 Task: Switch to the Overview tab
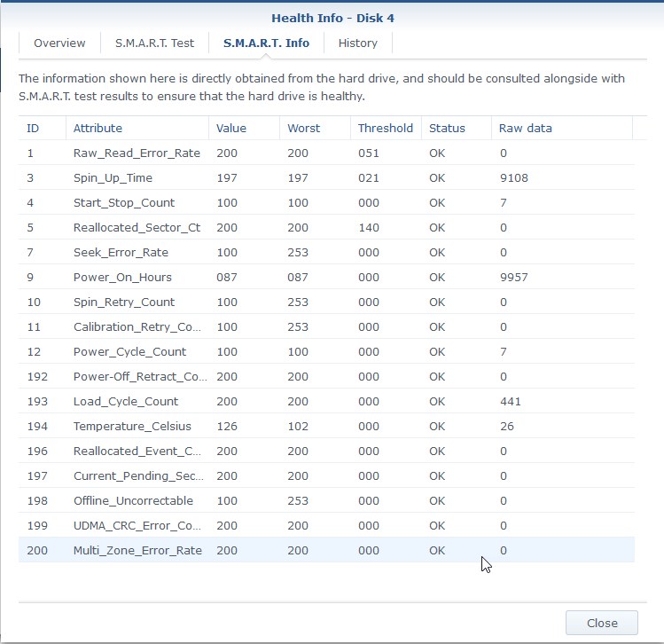point(59,43)
